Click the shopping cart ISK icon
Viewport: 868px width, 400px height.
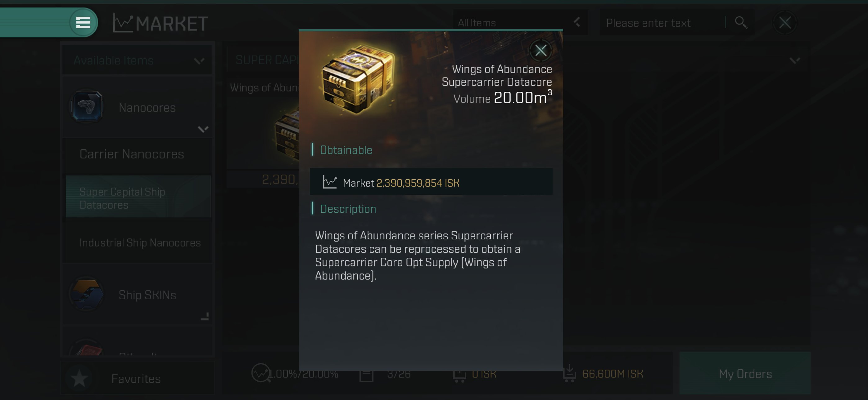[x=459, y=374]
